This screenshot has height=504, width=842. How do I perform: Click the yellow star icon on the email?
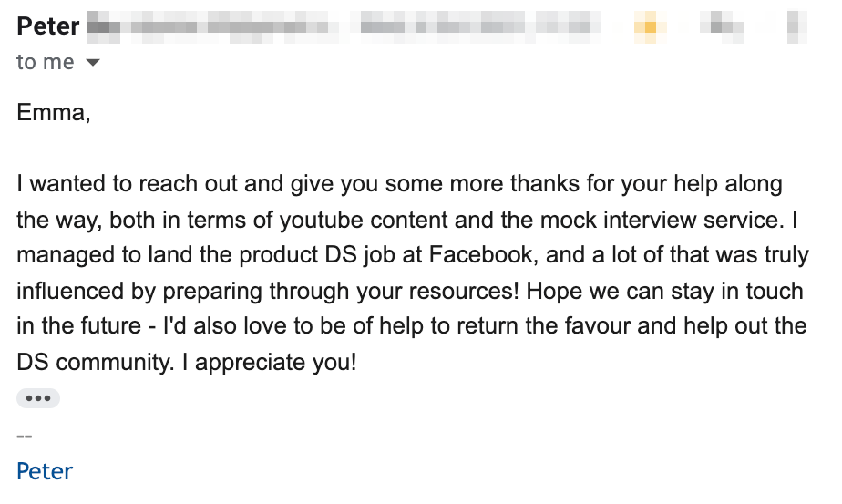click(x=650, y=26)
